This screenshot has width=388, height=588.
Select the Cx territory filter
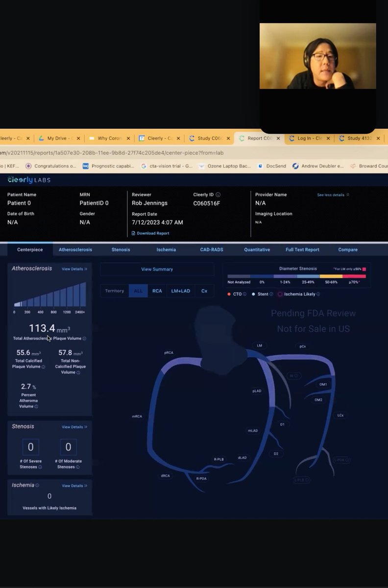coord(204,291)
